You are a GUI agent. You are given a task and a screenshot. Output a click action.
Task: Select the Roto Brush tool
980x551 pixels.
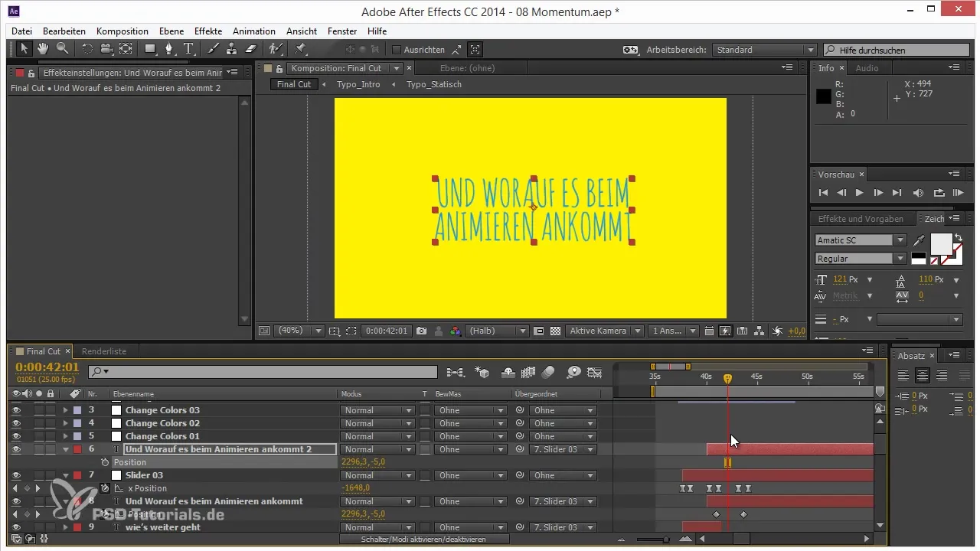(x=275, y=49)
